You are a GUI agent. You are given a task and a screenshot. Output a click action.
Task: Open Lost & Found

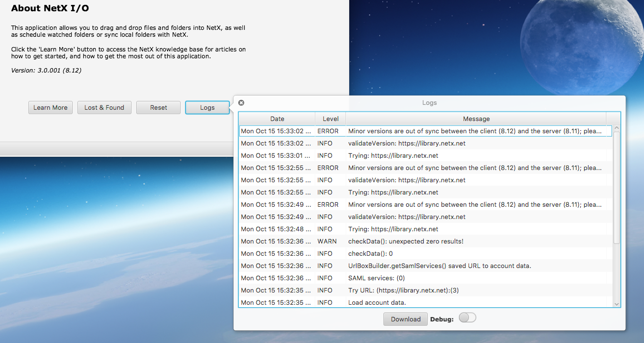(x=104, y=108)
